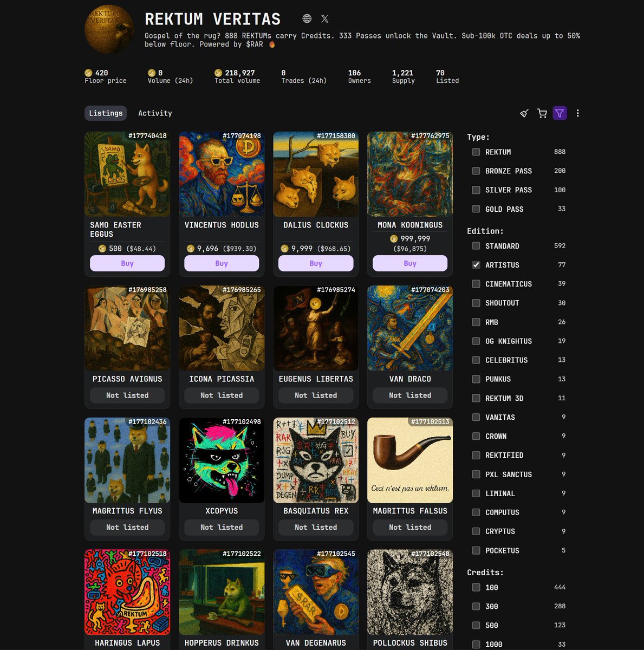This screenshot has width=644, height=650.
Task: Open the ICONA PICASSIA artwork
Action: 222,328
